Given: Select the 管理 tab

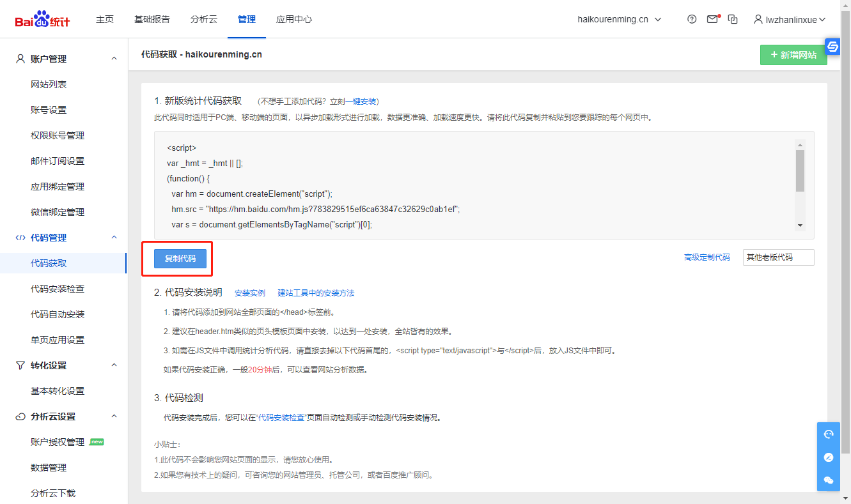Looking at the screenshot, I should (247, 19).
